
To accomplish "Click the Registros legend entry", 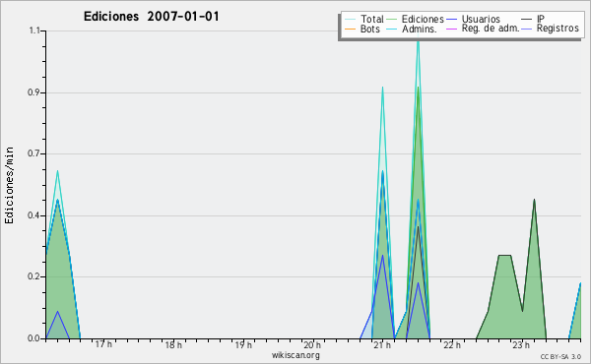I will pyautogui.click(x=551, y=29).
